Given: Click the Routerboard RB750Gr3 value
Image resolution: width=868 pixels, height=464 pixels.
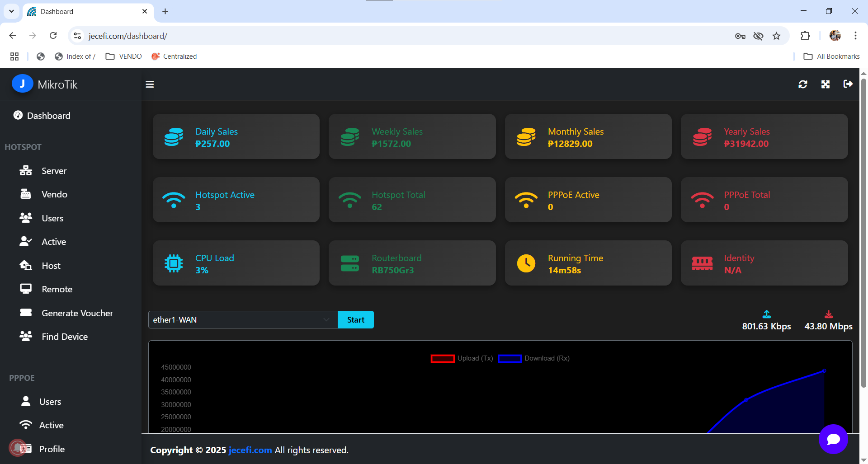Looking at the screenshot, I should (392, 270).
